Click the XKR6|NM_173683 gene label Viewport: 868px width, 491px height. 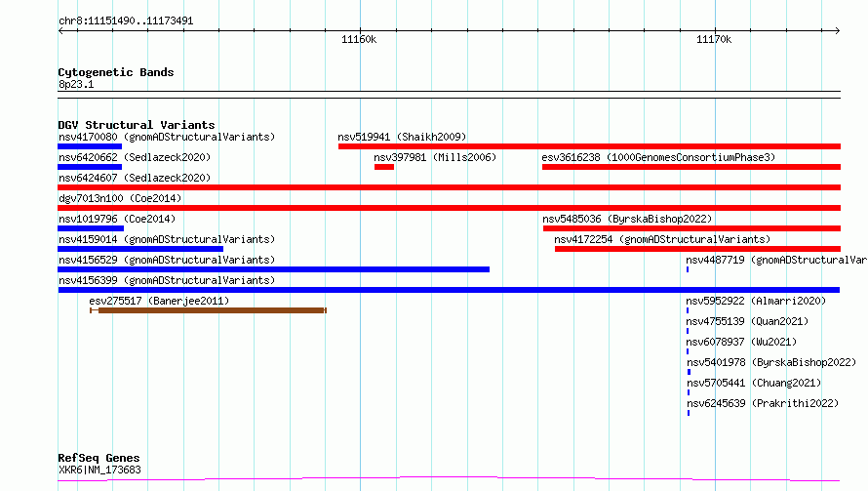[x=99, y=470]
